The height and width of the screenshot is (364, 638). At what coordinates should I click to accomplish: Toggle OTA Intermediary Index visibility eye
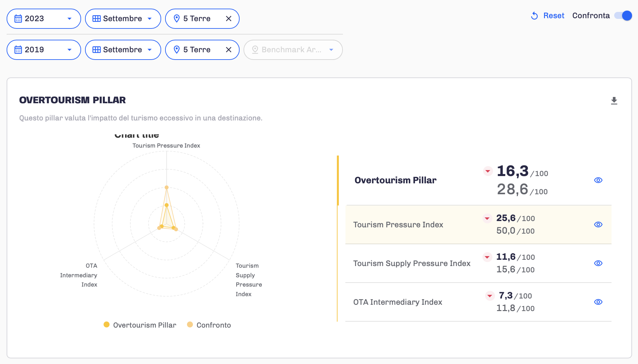[x=598, y=302]
